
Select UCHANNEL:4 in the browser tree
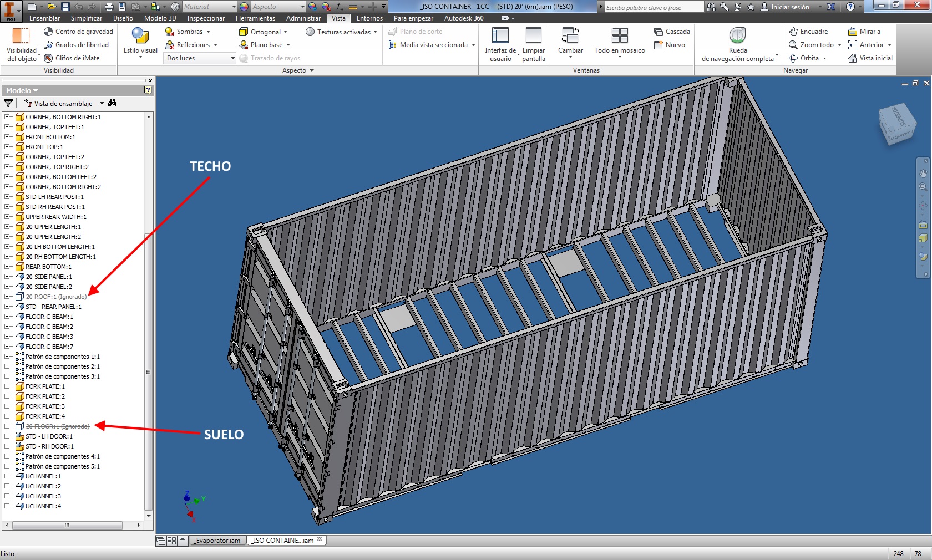[x=43, y=506]
